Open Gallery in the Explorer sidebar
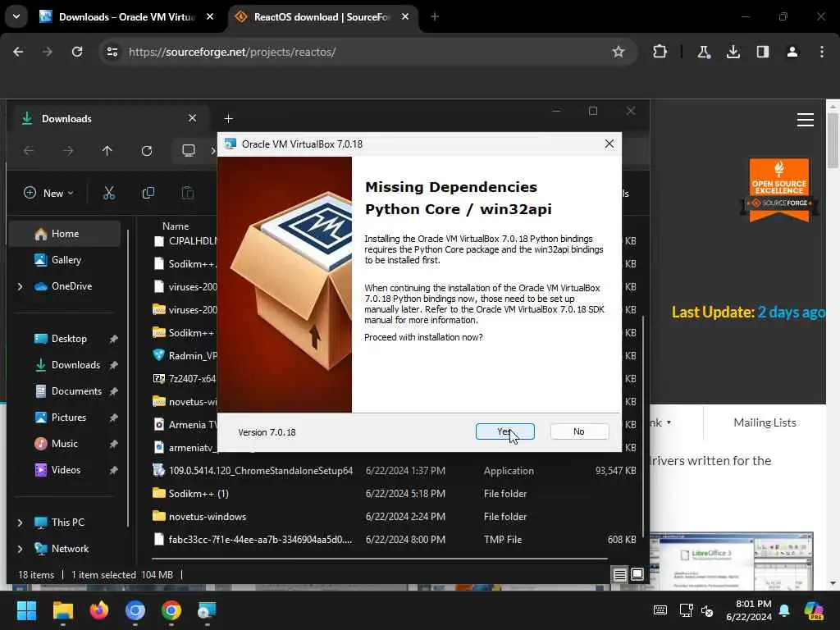Viewport: 840px width, 630px height. (64, 260)
